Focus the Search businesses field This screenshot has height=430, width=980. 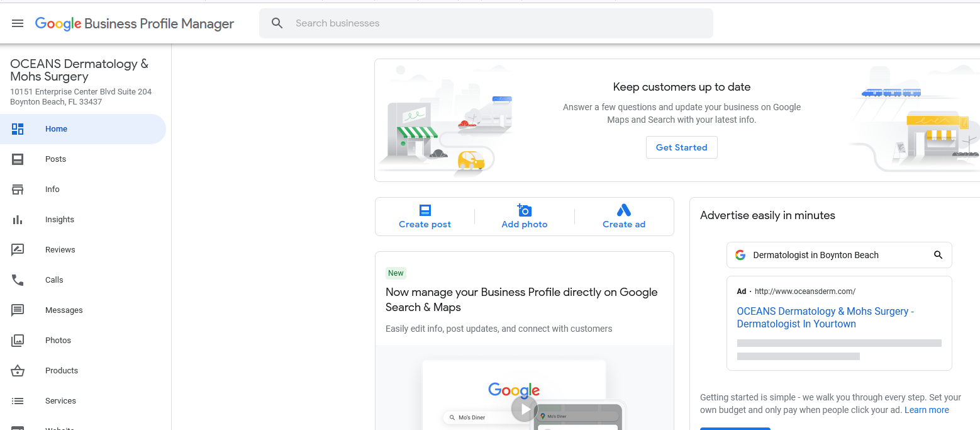486,23
